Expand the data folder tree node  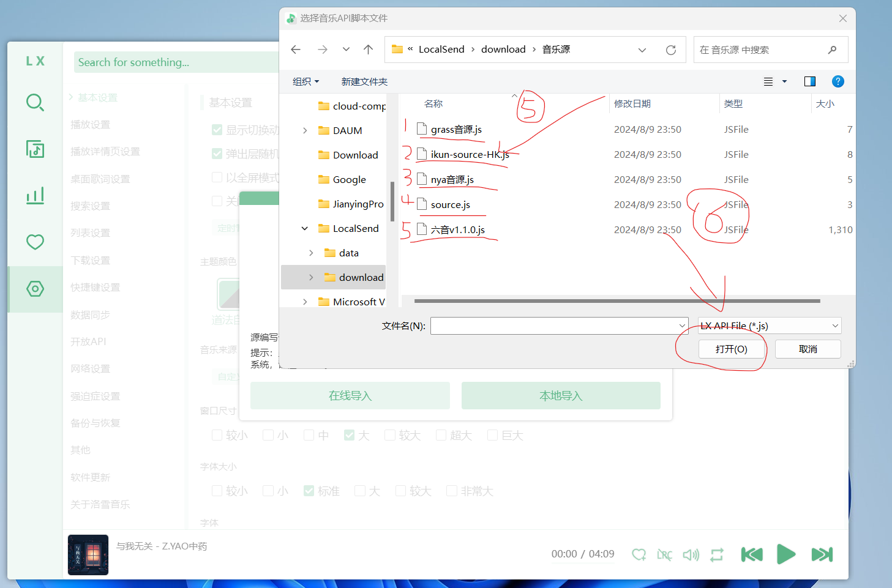[311, 253]
